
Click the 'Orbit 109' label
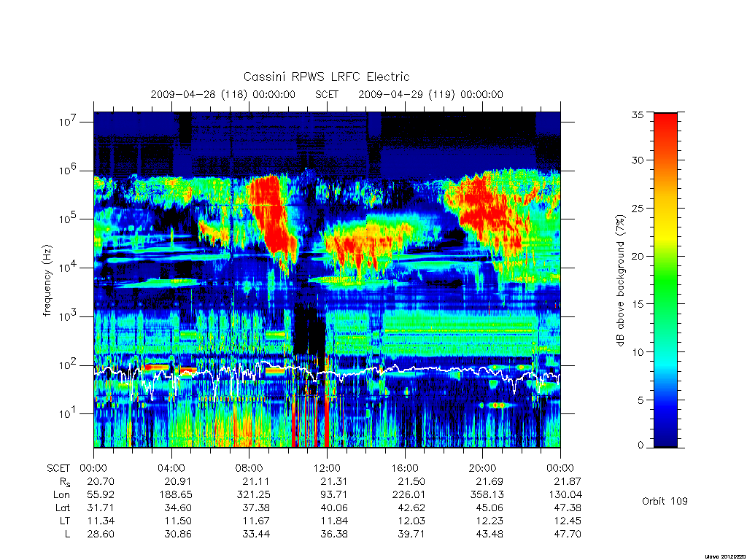click(665, 501)
